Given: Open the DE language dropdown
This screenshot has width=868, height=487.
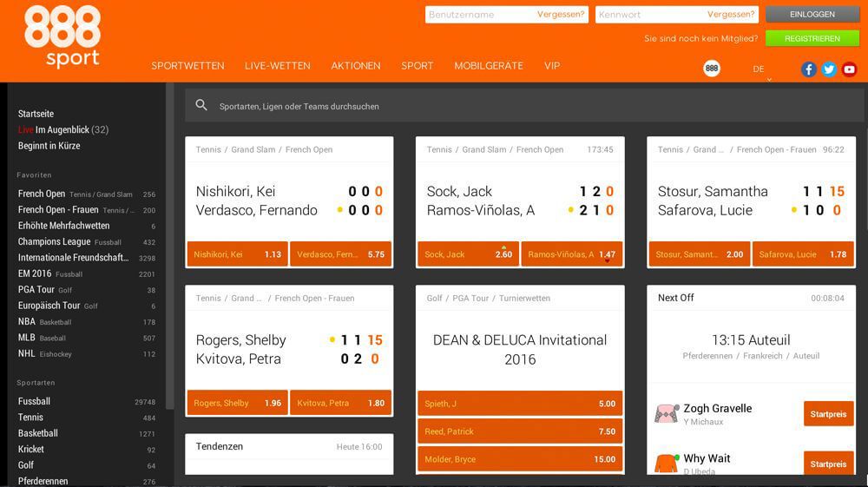Looking at the screenshot, I should pyautogui.click(x=759, y=70).
